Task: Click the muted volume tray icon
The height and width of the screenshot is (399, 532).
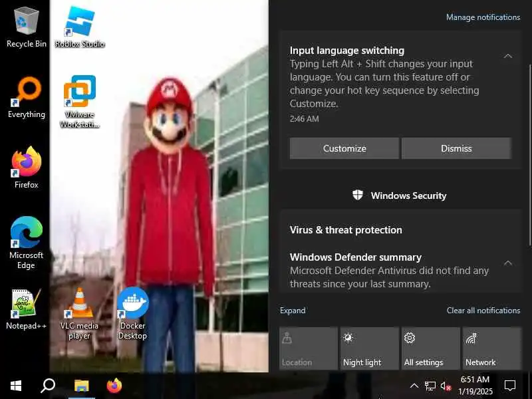Action: coord(446,386)
